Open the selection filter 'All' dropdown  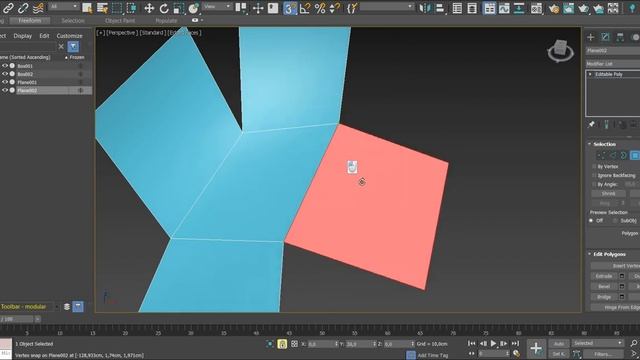64,7
